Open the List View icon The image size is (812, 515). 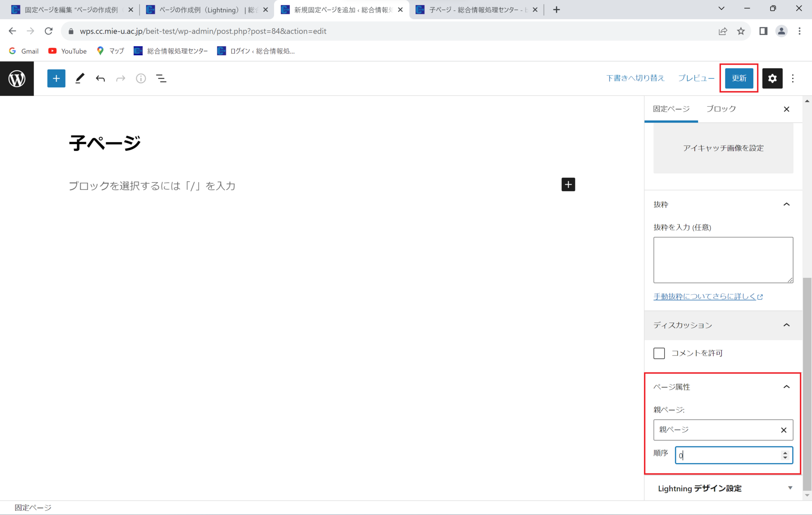pos(161,79)
